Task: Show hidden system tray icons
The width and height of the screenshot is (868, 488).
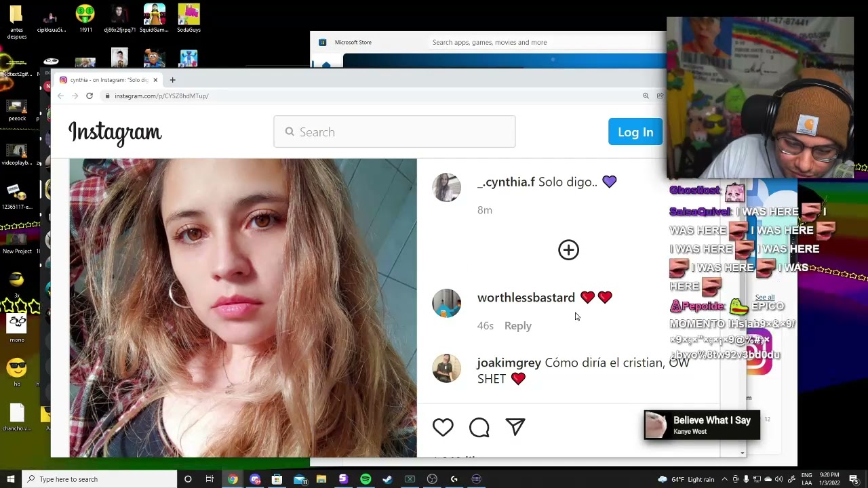Action: (725, 479)
